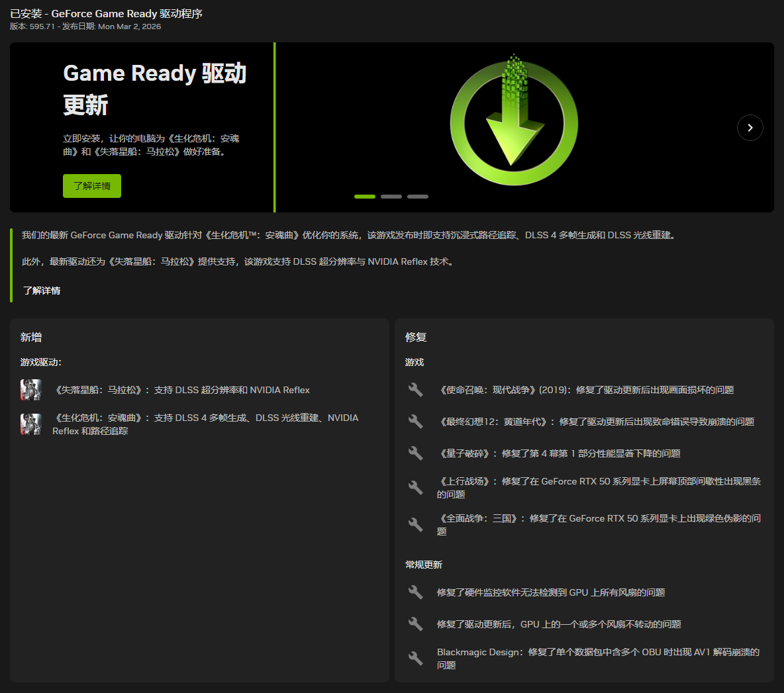Click the game thumbnail for 失落星船：马拉松

coord(30,390)
